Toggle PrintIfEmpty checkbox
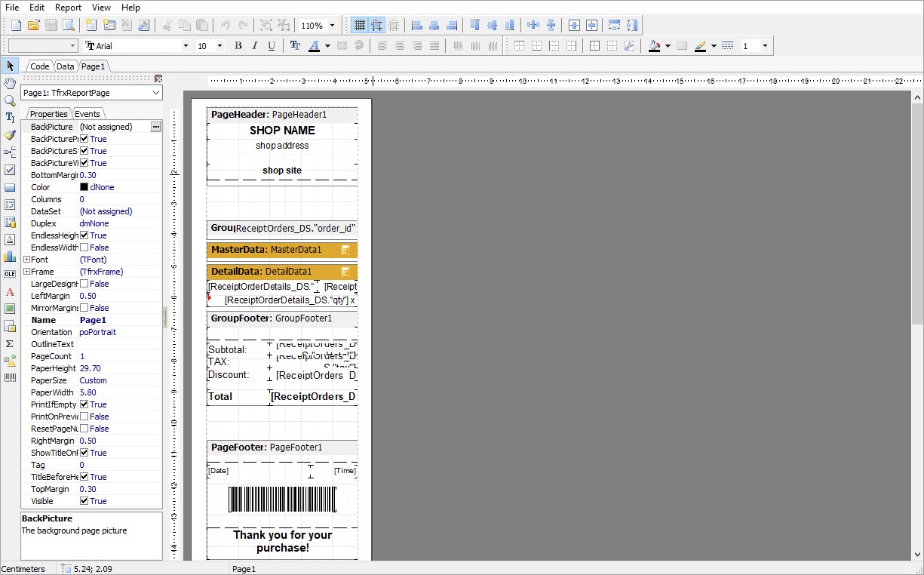The image size is (924, 575). (84, 404)
